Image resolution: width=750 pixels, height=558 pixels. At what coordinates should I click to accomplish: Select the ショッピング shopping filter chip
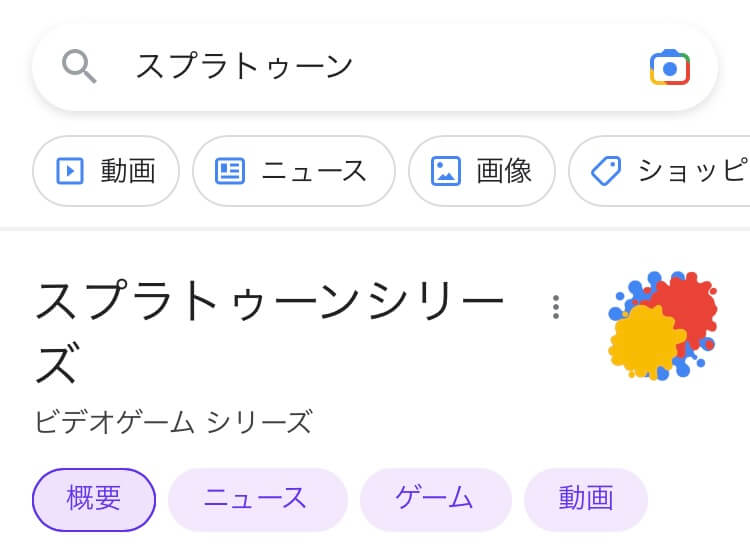tap(660, 171)
